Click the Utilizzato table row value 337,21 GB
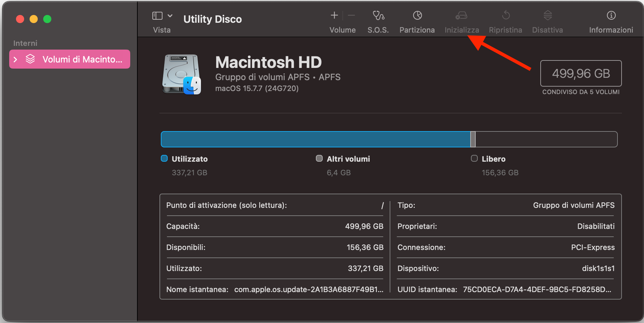Viewport: 644px width, 323px height. [366, 268]
